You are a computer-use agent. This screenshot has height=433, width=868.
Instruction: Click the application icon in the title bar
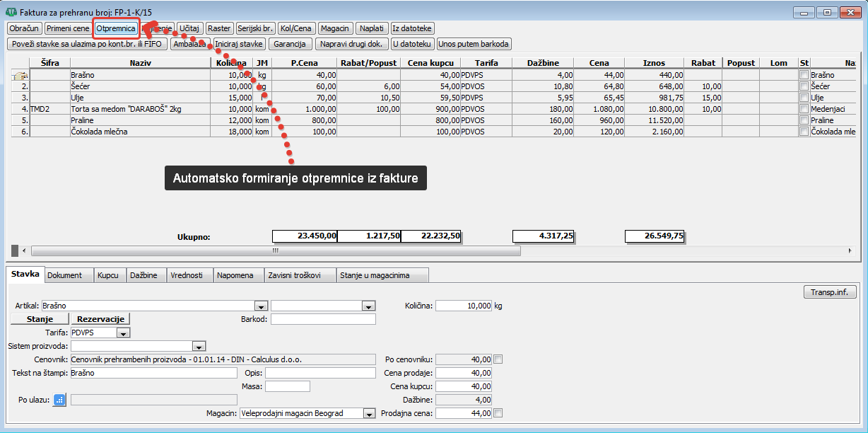click(x=11, y=12)
